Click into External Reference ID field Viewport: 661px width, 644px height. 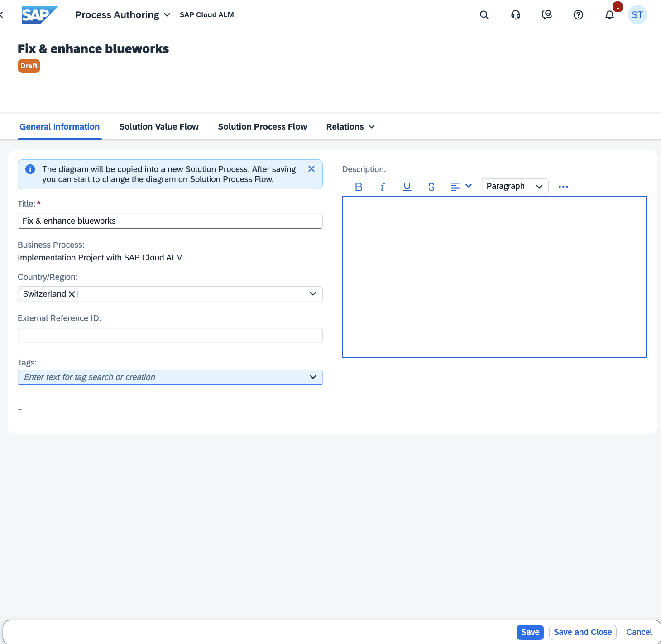[170, 336]
